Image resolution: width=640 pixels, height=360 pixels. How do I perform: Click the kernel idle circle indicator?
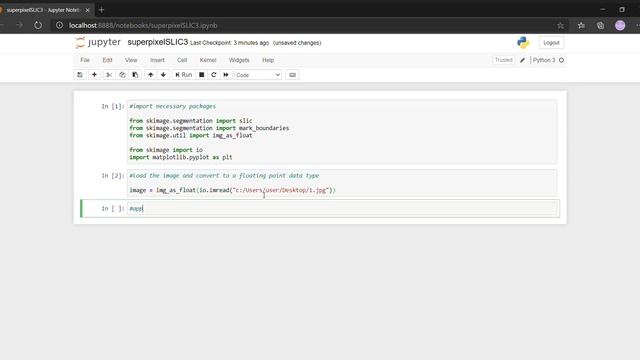click(x=561, y=60)
